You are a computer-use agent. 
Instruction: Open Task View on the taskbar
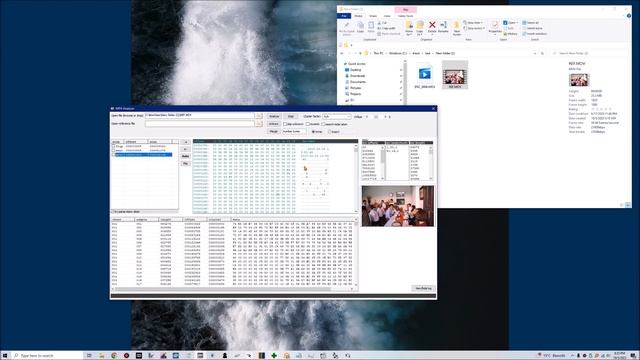(x=89, y=356)
